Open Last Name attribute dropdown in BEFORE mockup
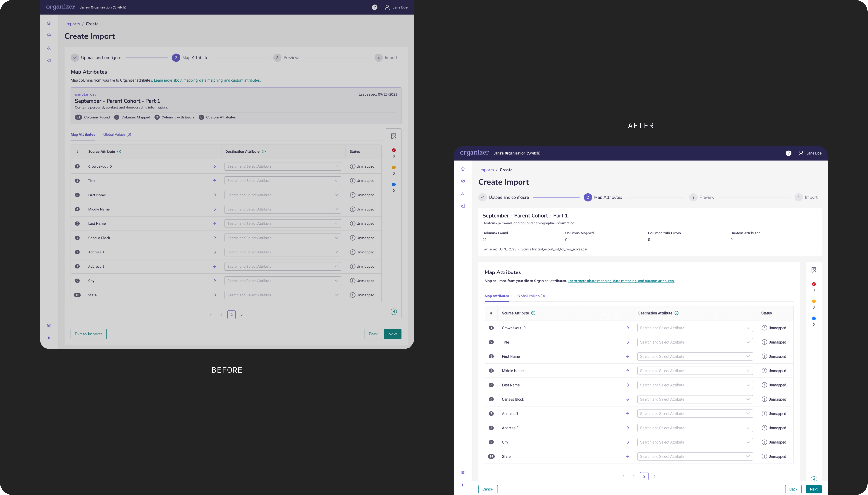Image resolution: width=868 pixels, height=495 pixels. tap(282, 224)
